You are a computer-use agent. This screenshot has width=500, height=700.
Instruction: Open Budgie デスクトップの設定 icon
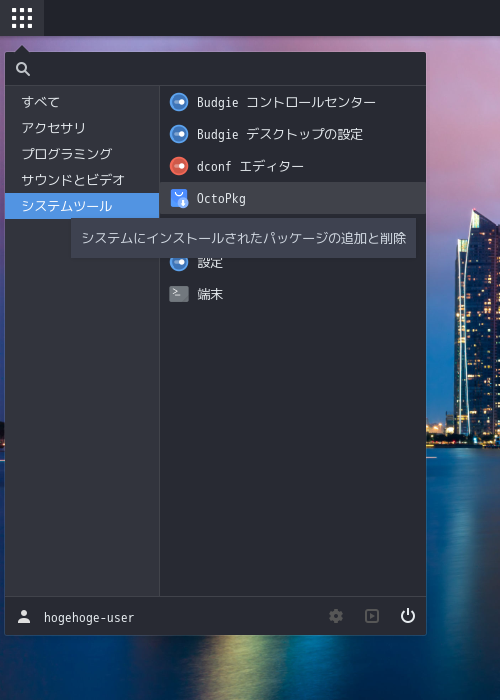179,134
